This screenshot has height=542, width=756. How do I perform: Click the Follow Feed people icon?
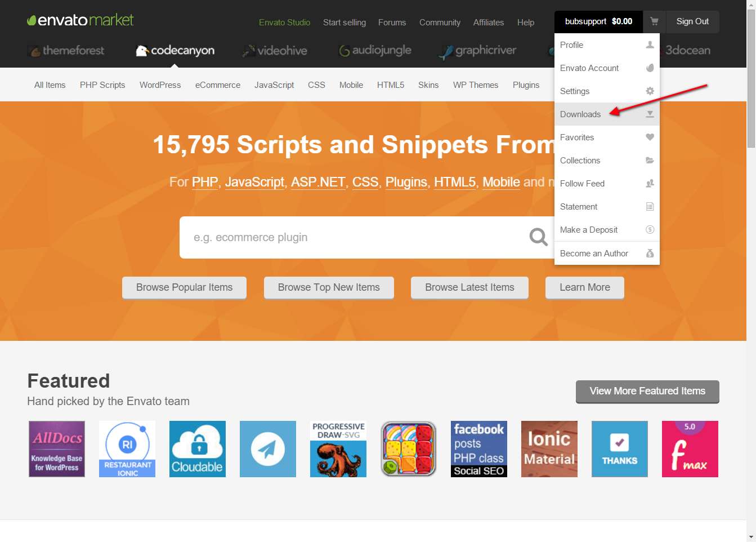pyautogui.click(x=650, y=183)
